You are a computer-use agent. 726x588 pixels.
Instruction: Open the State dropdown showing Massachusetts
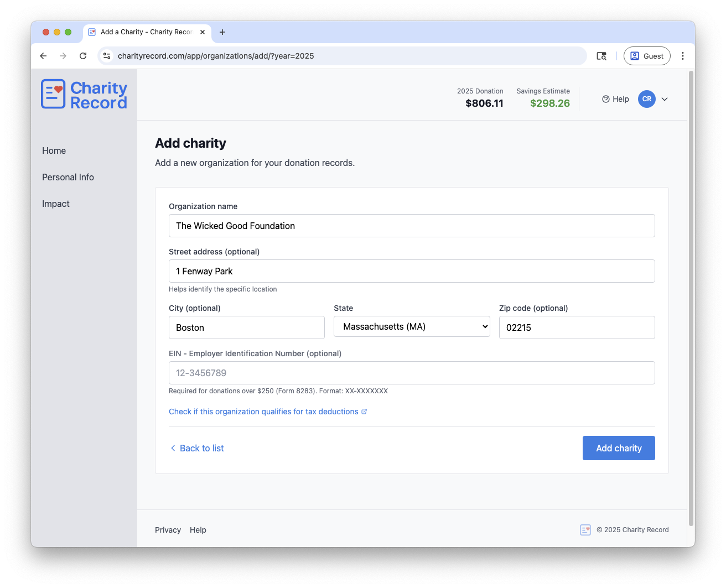click(x=412, y=326)
